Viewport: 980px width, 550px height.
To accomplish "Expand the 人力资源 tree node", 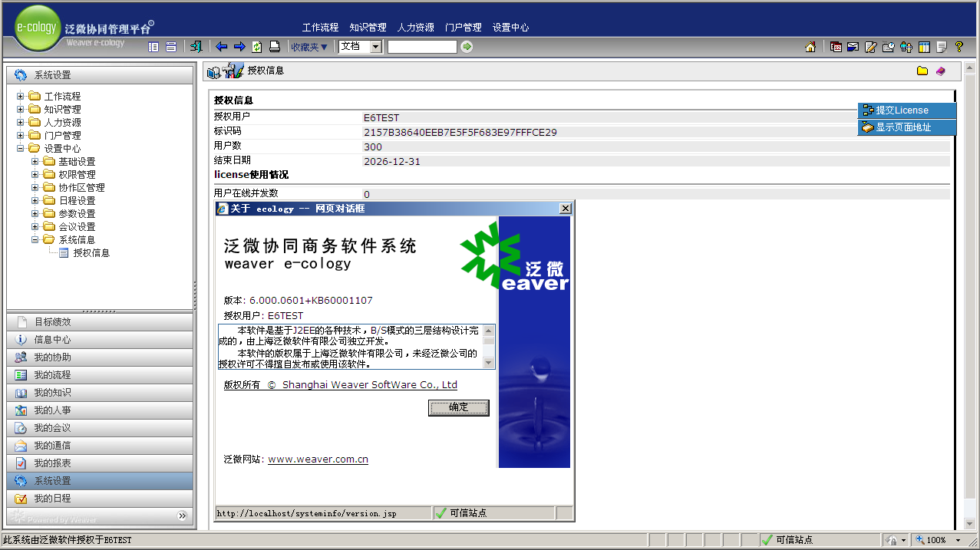I will click(21, 123).
